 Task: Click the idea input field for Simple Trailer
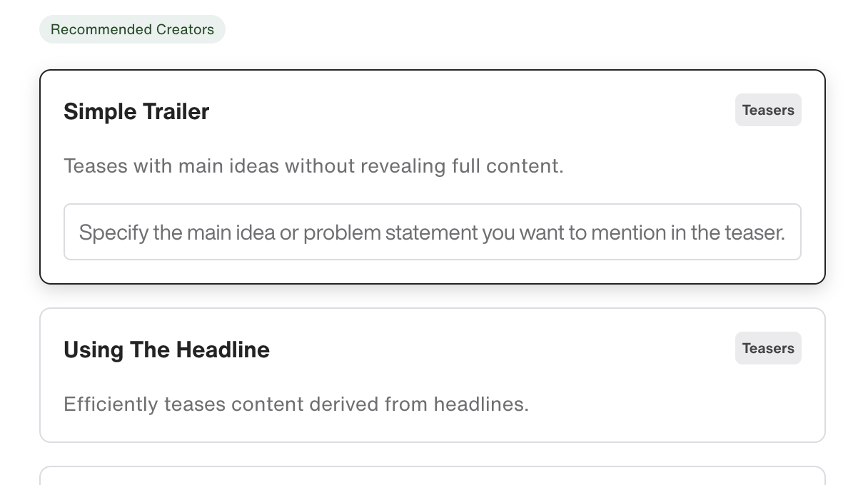pyautogui.click(x=432, y=232)
